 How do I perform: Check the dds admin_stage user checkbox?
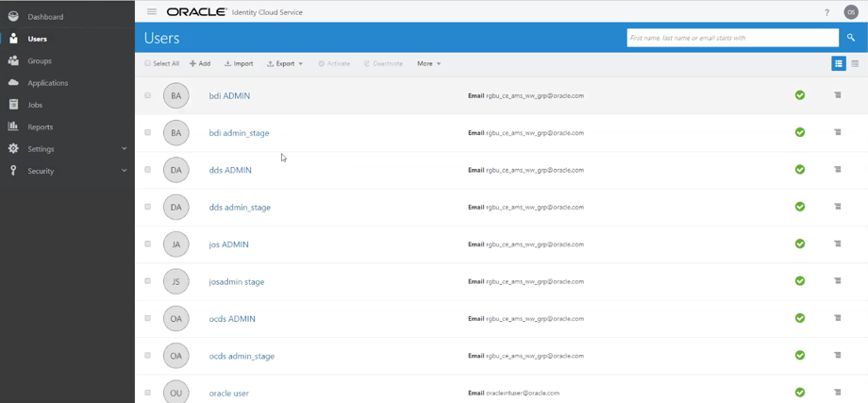[148, 207]
